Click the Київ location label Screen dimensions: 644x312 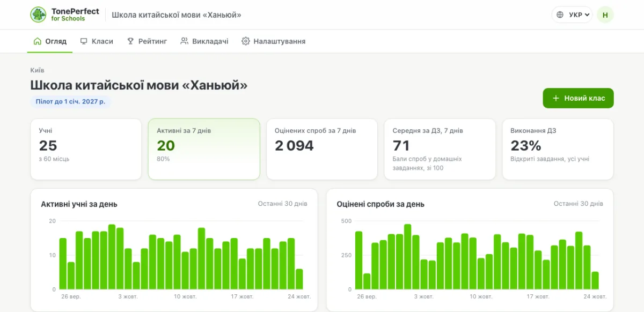click(x=37, y=70)
